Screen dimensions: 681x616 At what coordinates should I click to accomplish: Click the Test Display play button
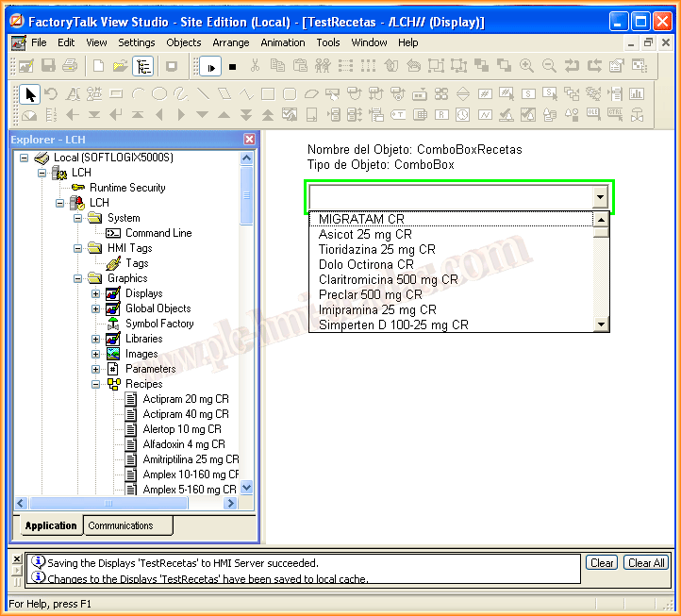[208, 66]
